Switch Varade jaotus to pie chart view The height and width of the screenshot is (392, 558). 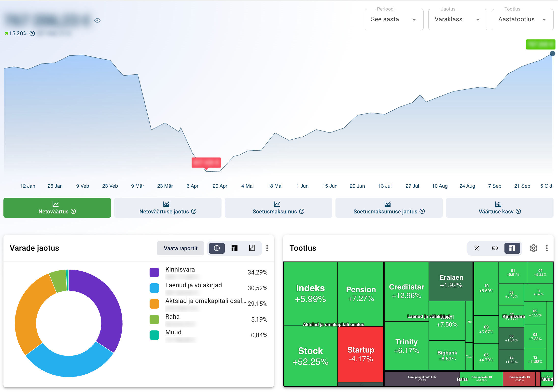[217, 248]
